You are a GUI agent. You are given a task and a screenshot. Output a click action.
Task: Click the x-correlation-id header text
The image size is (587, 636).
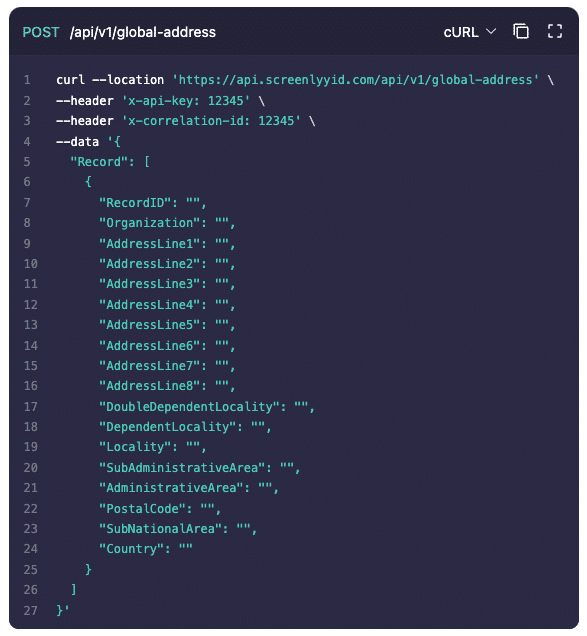211,121
